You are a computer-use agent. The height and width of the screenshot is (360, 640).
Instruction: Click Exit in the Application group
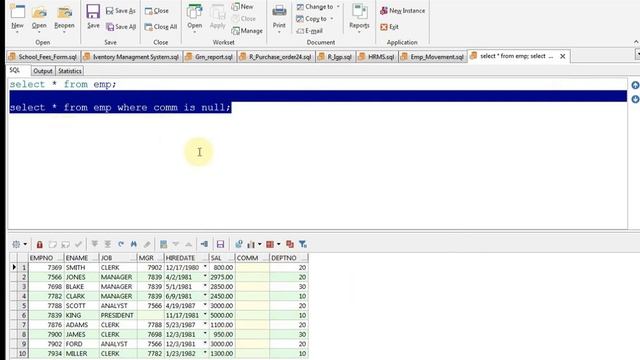tap(389, 27)
